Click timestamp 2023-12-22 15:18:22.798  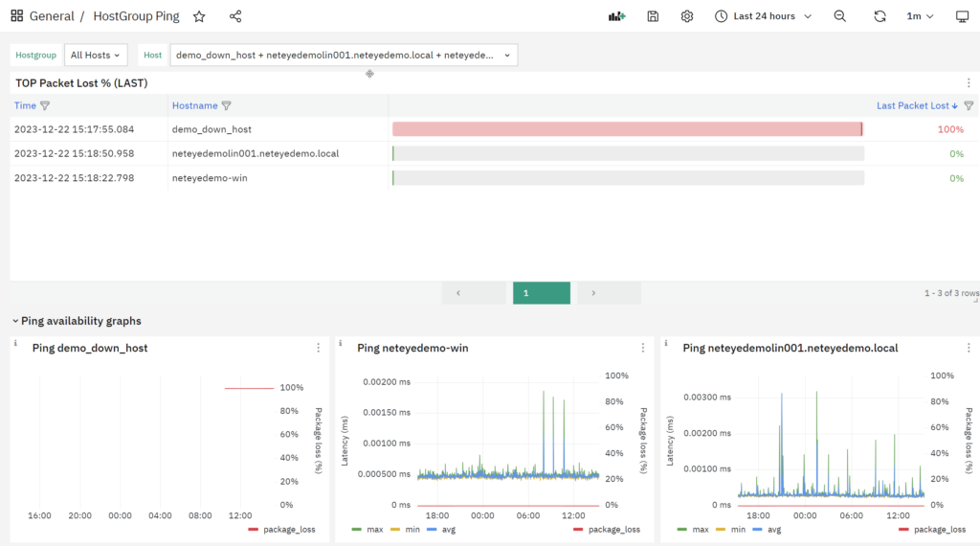pyautogui.click(x=75, y=177)
